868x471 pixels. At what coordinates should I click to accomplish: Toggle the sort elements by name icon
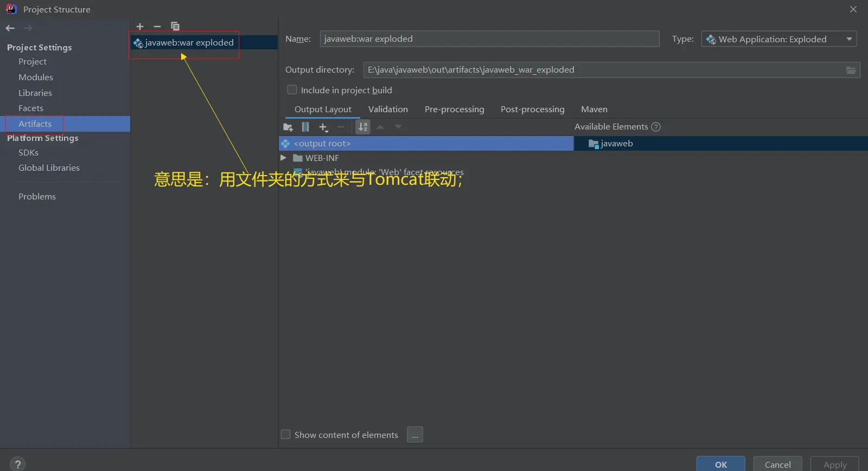[363, 127]
